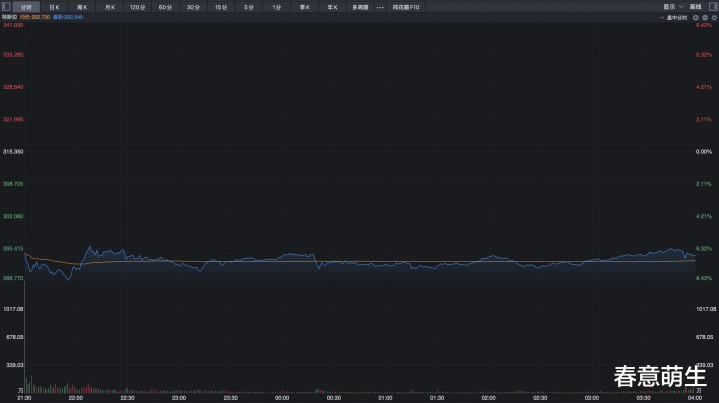Select the 5分 period tab

(x=249, y=7)
